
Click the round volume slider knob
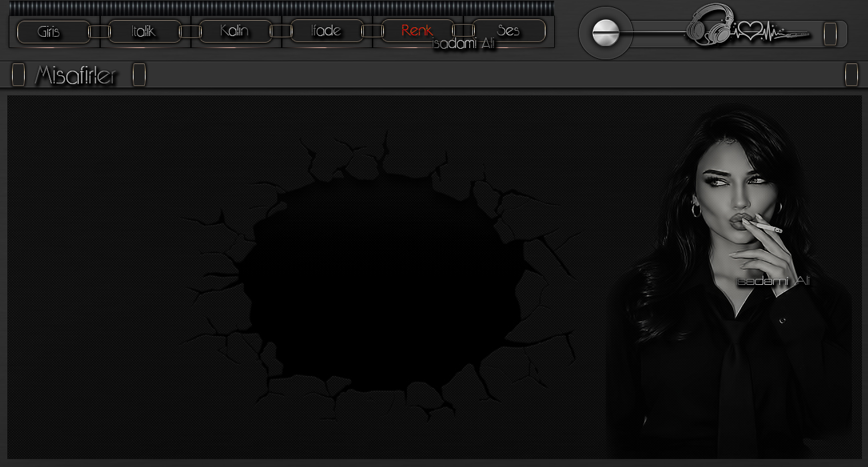click(606, 33)
